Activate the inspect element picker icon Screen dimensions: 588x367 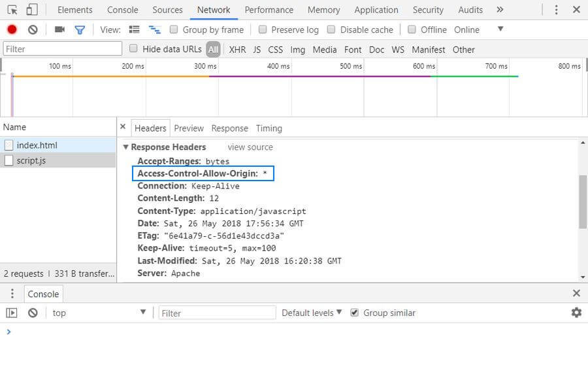click(x=12, y=10)
